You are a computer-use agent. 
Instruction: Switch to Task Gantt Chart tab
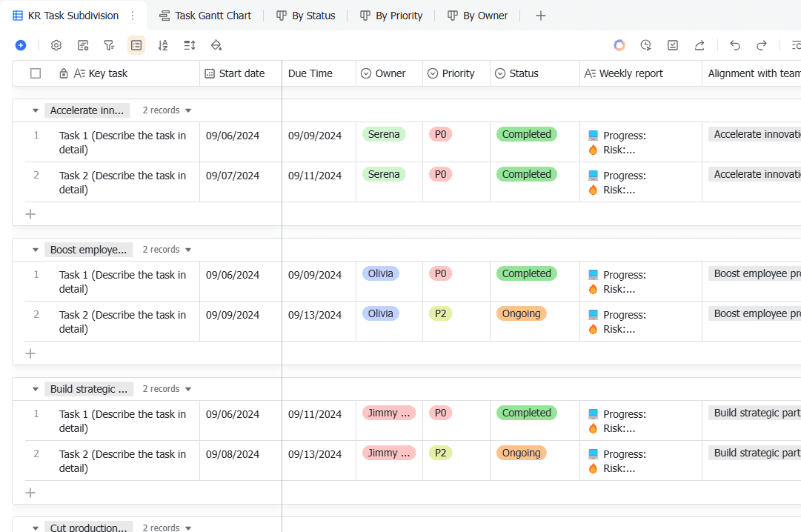tap(205, 16)
